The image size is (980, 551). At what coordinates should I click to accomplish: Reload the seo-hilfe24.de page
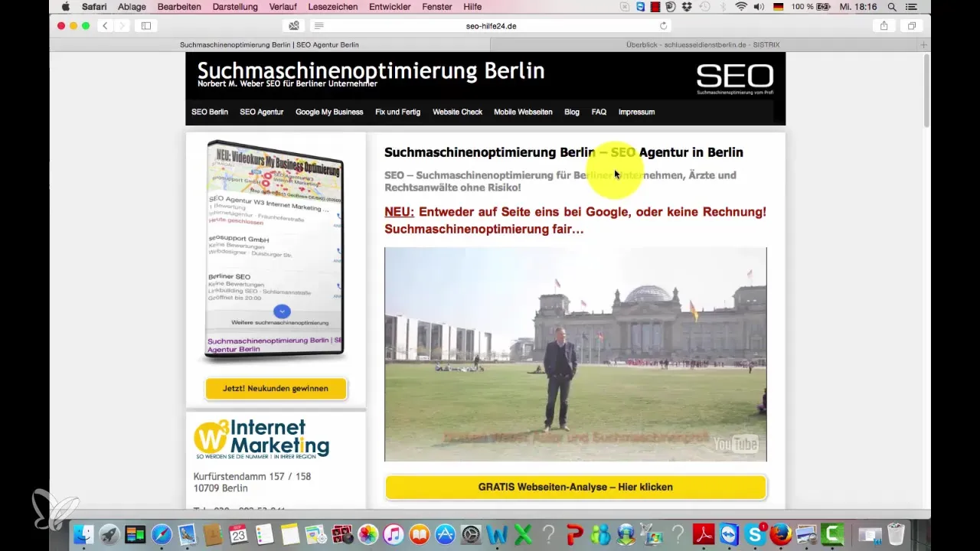click(663, 25)
